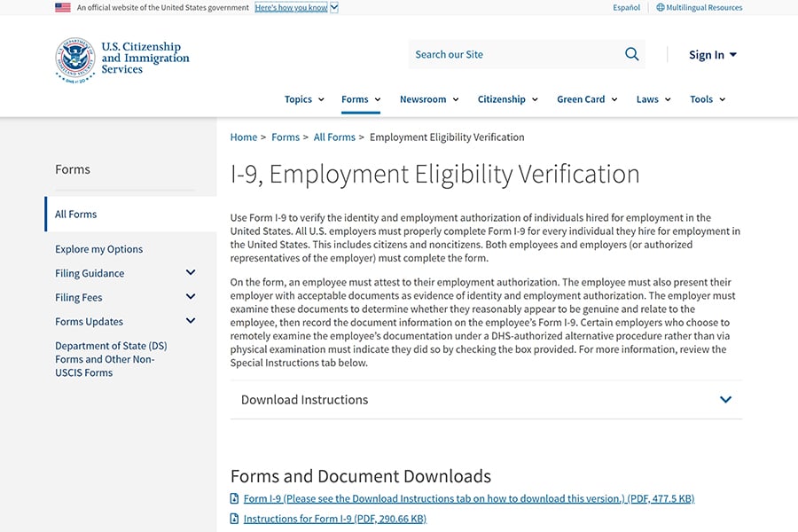The width and height of the screenshot is (798, 532).
Task: Download the Form I-9 PDF link
Action: pos(469,498)
